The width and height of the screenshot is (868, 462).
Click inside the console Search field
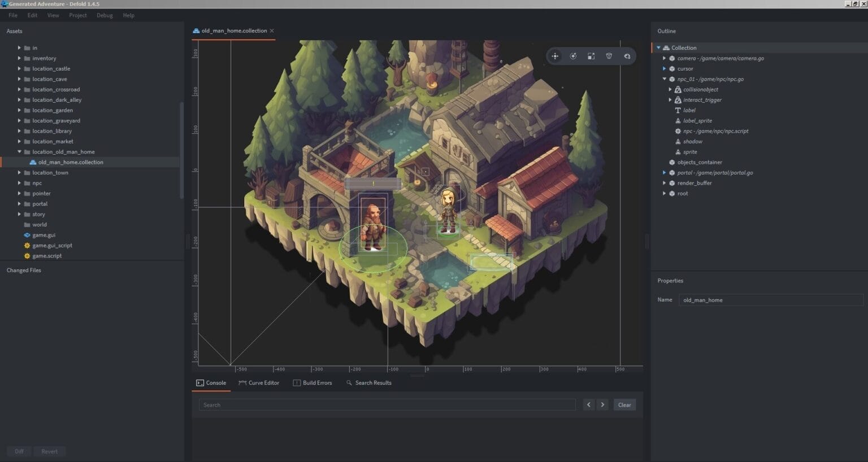[x=387, y=404]
